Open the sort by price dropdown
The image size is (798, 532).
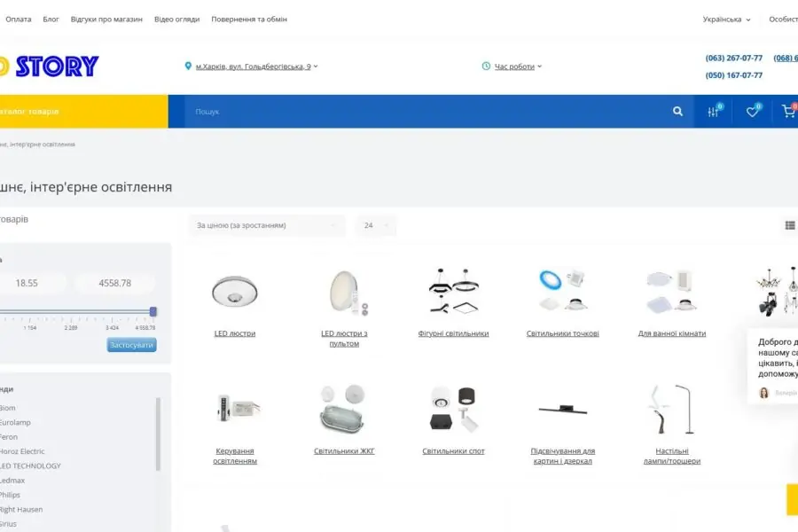[x=266, y=225]
